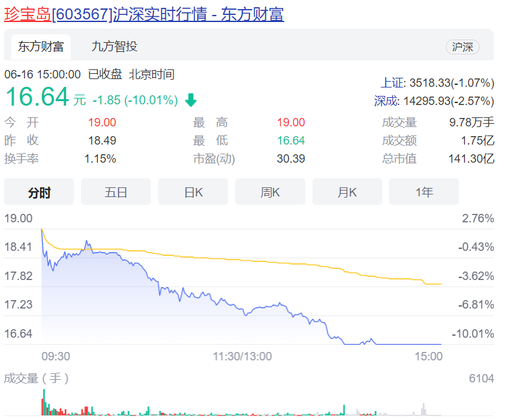The width and height of the screenshot is (521, 420).
Task: Click the tallest green volume bar at market open
Action: (44, 402)
